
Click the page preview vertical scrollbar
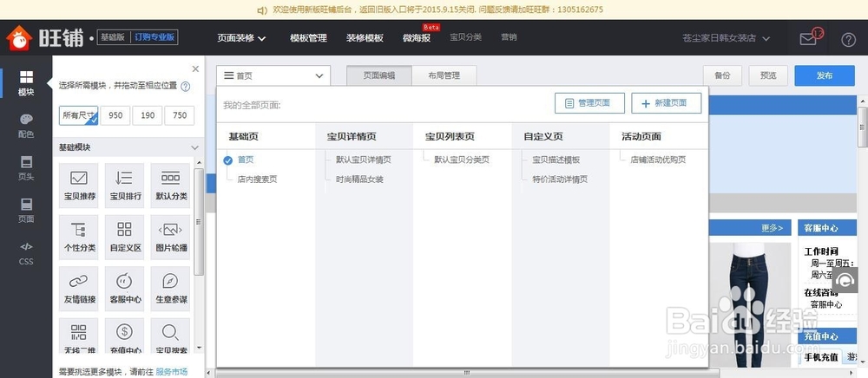coord(863,127)
